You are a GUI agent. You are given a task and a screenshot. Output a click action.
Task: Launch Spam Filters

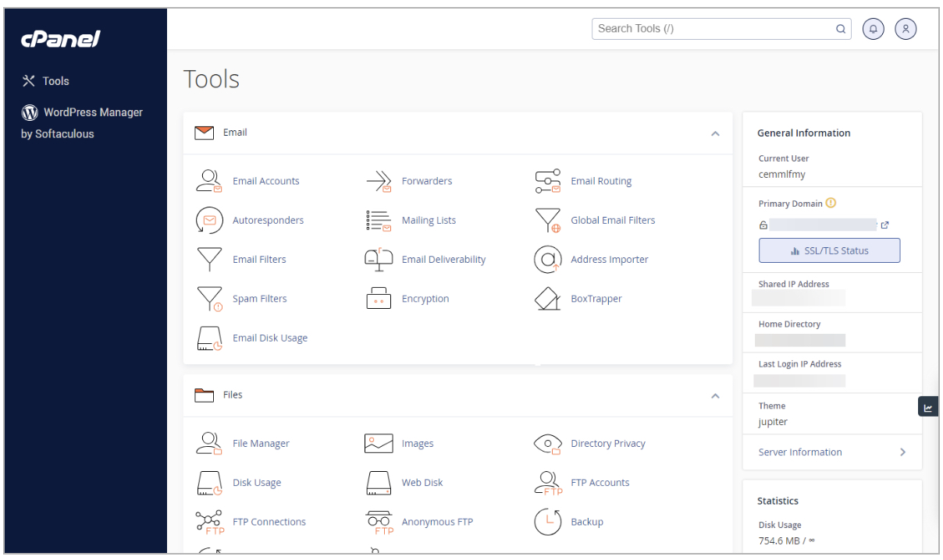pyautogui.click(x=259, y=298)
